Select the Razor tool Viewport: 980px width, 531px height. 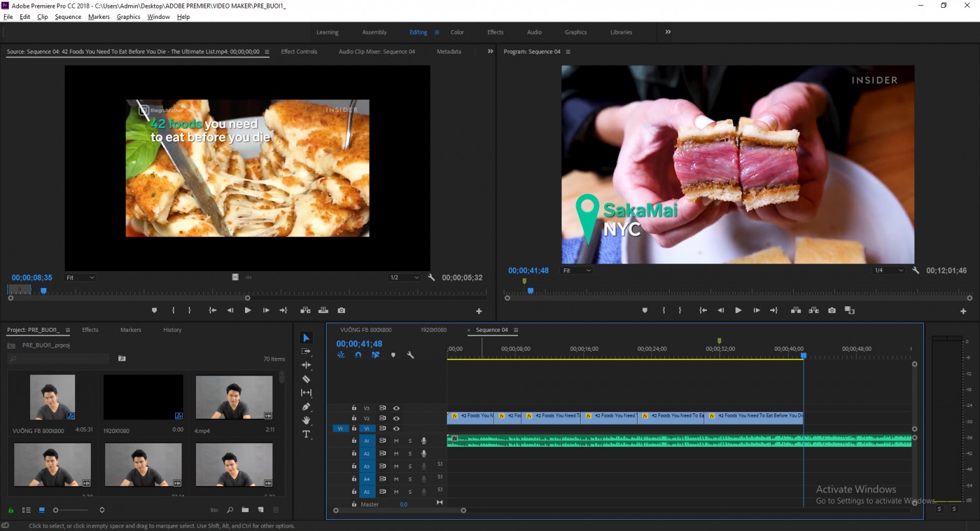point(306,379)
